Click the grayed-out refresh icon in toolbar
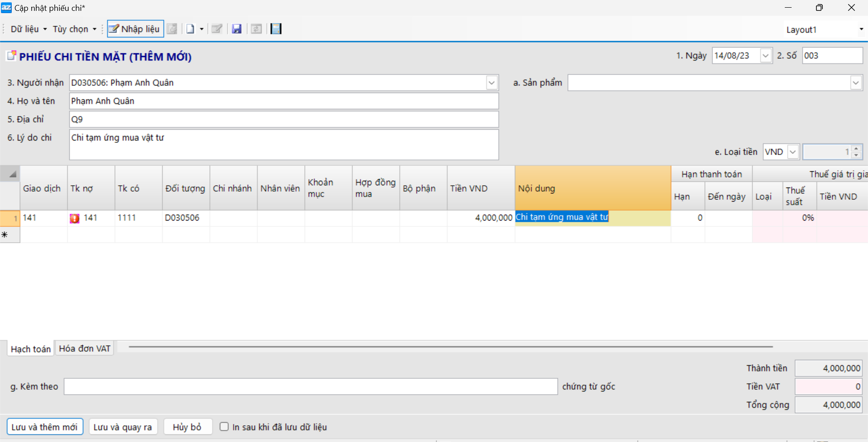 click(256, 29)
